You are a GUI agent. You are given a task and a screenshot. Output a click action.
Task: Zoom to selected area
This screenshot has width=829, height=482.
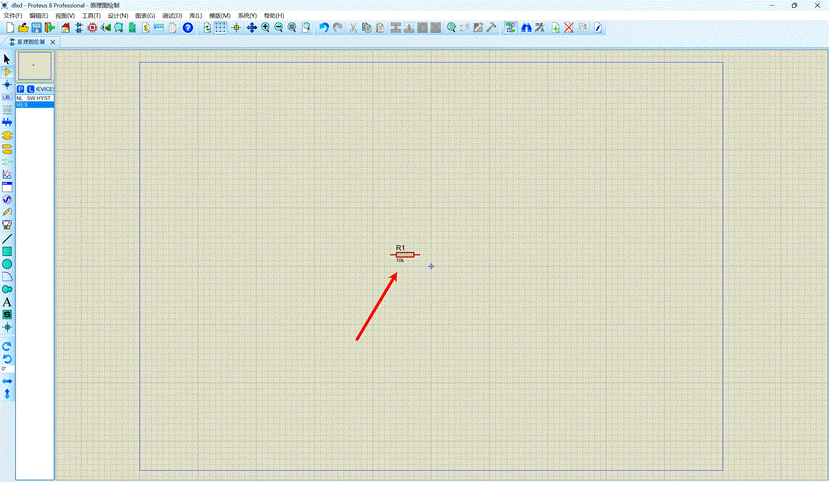coord(306,27)
